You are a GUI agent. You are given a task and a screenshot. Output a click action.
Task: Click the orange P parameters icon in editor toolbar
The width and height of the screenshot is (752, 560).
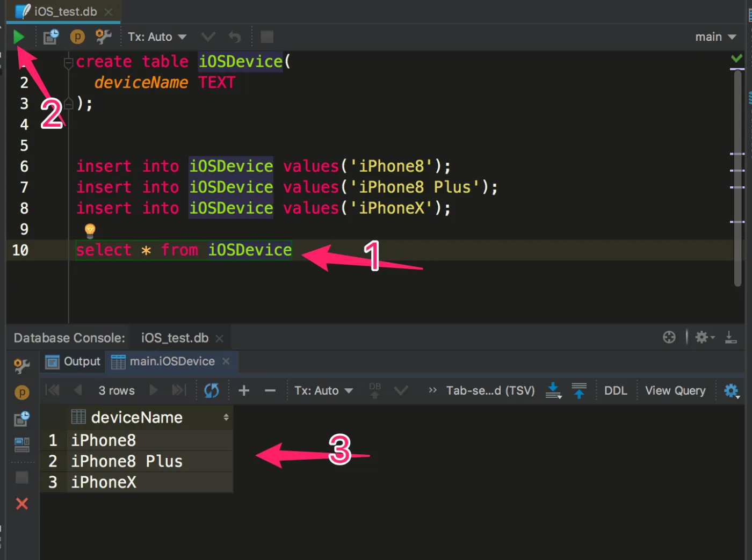point(77,37)
